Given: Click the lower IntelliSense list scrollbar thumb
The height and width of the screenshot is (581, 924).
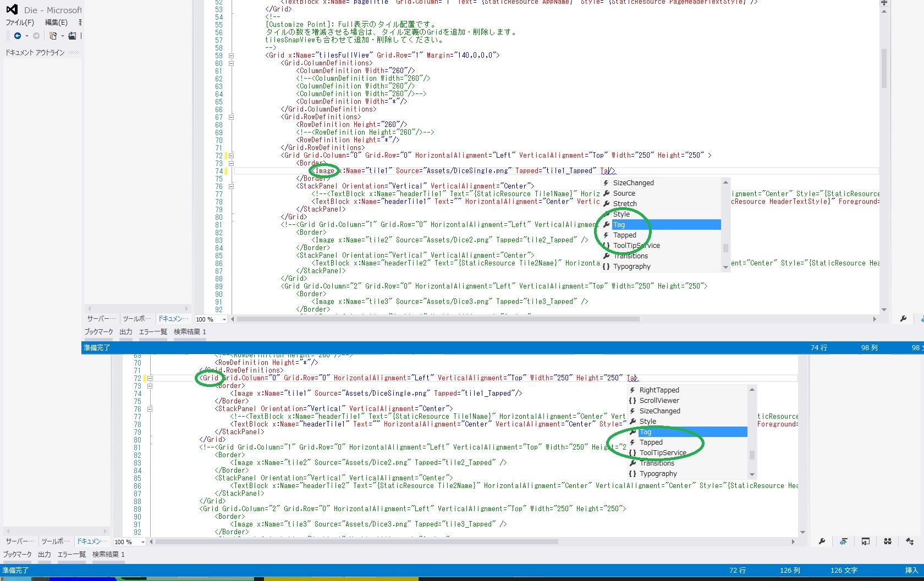Looking at the screenshot, I should pos(752,455).
